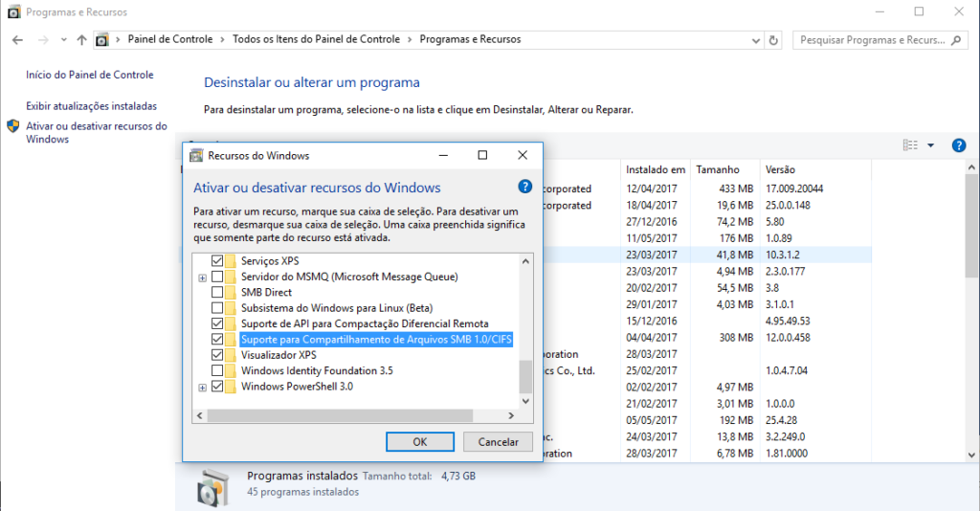Image resolution: width=980 pixels, height=511 pixels.
Task: Enable Windows Identity Foundation 3.5 checkbox
Action: 217,370
